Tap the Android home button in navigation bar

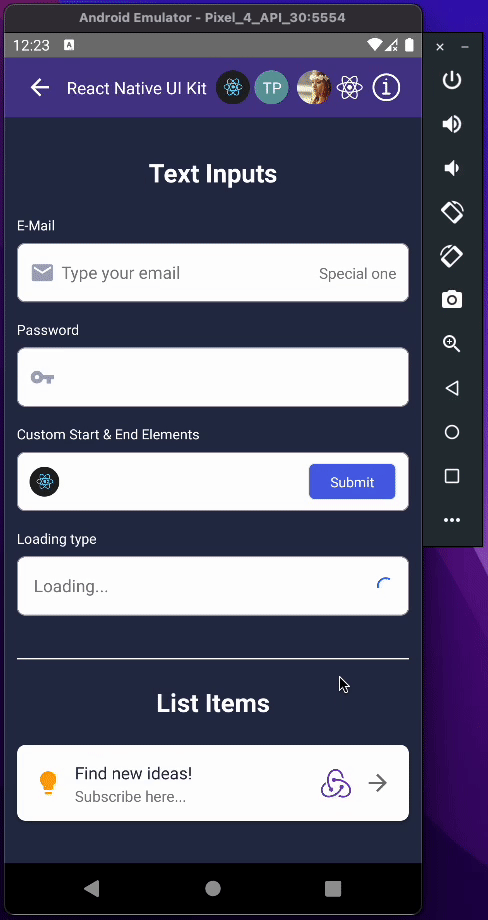click(213, 889)
